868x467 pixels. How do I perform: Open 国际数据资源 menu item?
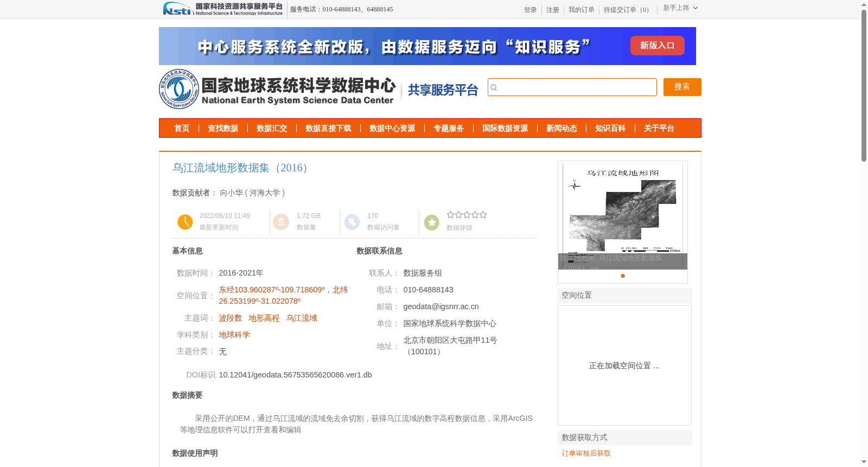click(x=505, y=129)
